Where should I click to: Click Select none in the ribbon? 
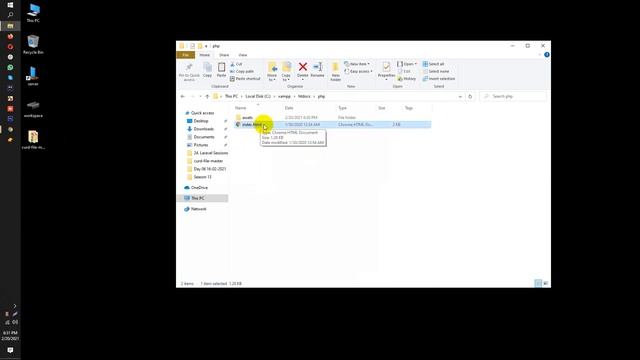[x=436, y=71]
